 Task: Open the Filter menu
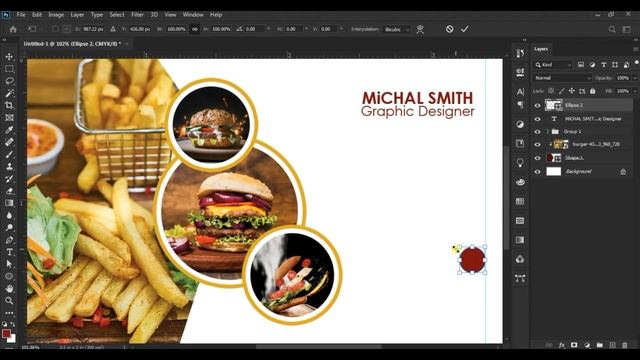[x=137, y=15]
